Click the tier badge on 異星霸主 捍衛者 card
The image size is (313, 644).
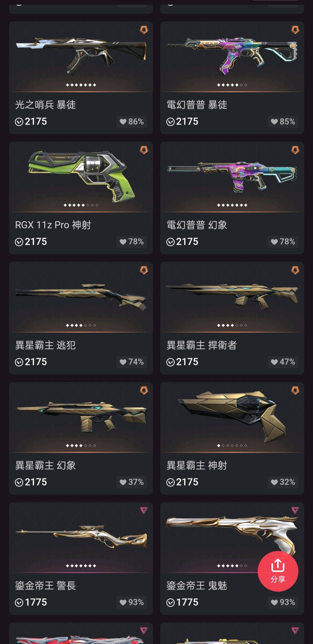point(295,270)
